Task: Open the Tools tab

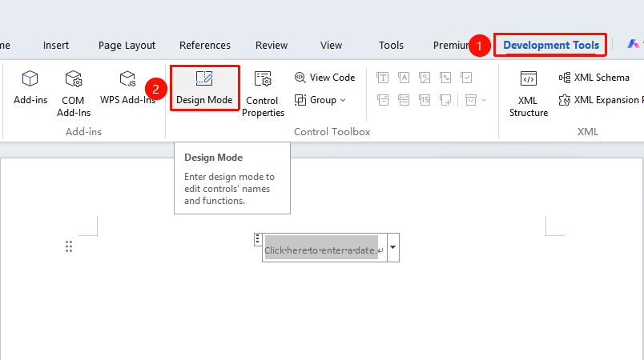Action: point(391,45)
